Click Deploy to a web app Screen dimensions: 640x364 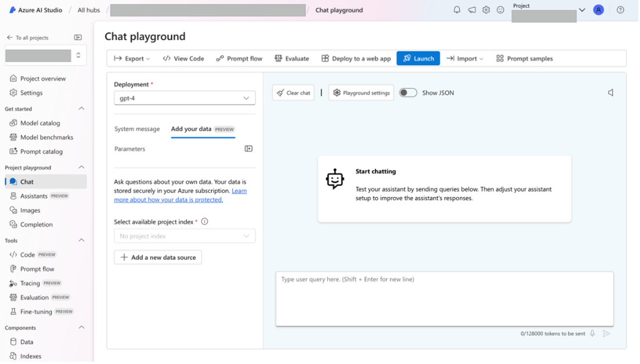356,58
